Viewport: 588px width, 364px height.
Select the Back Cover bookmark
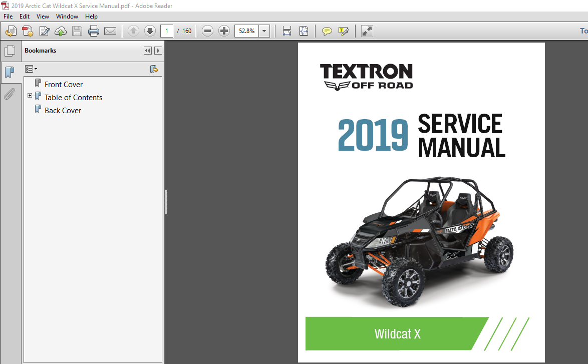63,111
